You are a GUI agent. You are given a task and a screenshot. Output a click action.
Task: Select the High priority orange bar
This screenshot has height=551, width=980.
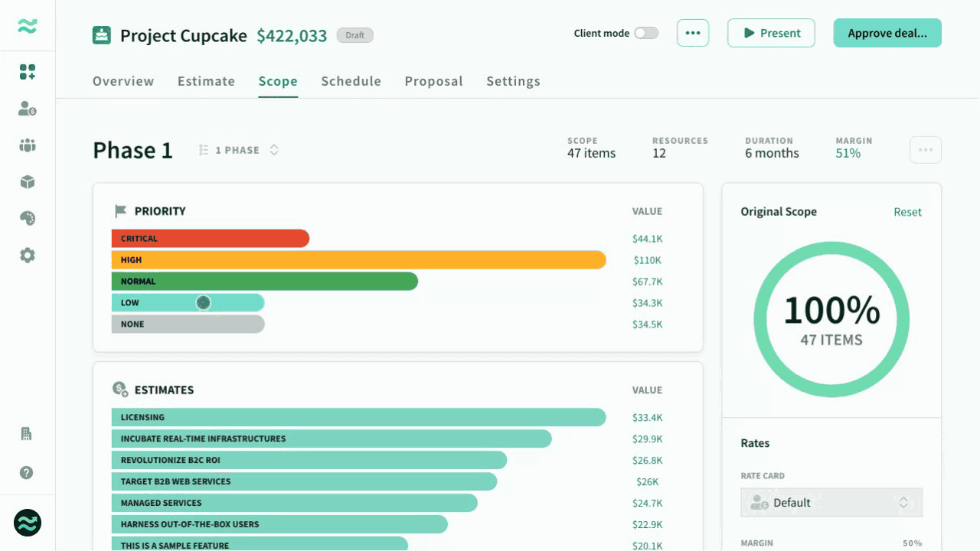pos(358,260)
